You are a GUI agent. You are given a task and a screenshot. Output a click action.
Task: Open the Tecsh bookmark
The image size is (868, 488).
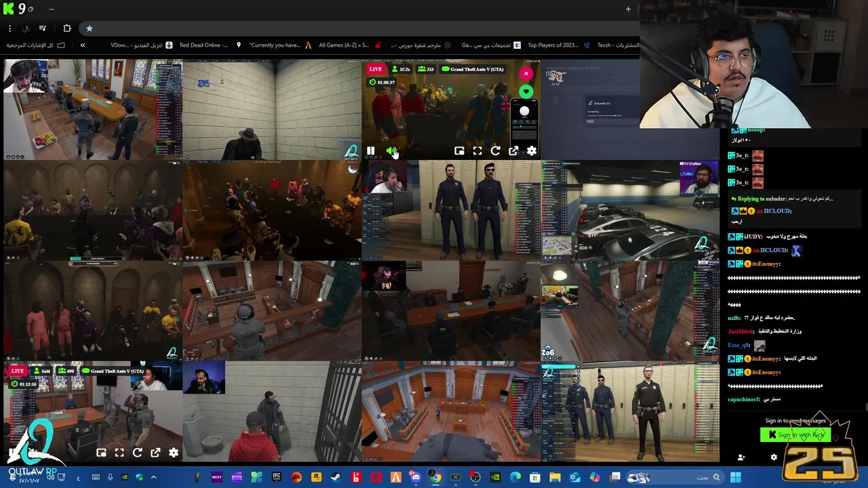coord(618,45)
